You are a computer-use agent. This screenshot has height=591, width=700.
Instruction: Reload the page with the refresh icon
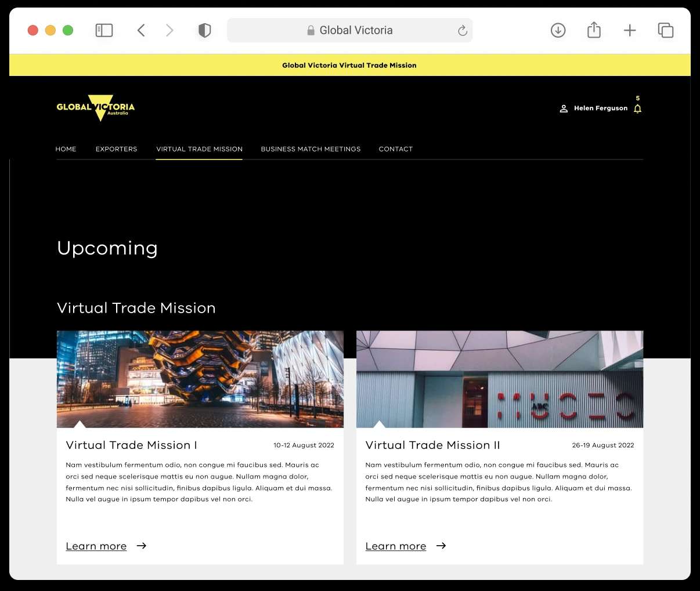tap(462, 31)
